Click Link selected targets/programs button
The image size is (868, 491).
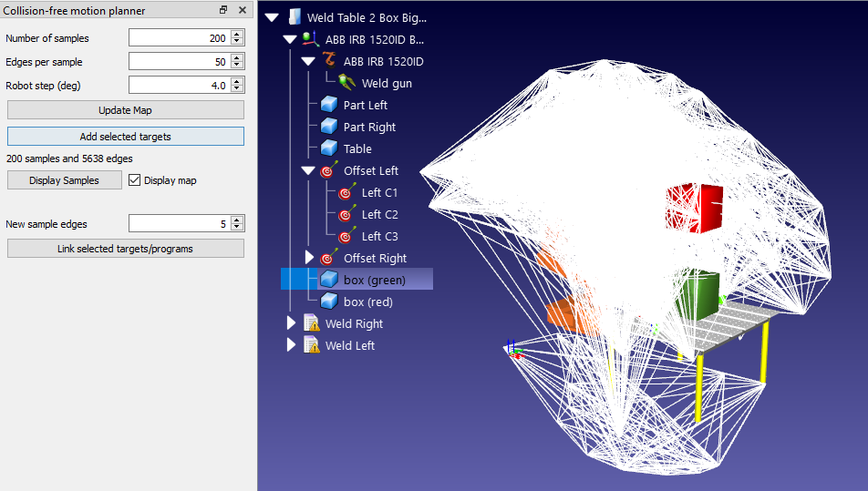click(126, 249)
